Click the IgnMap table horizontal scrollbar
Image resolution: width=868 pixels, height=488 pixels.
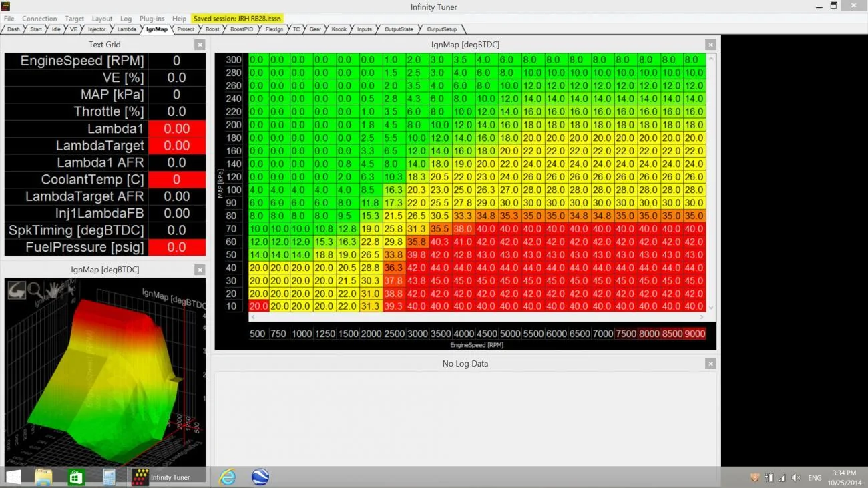[476, 317]
